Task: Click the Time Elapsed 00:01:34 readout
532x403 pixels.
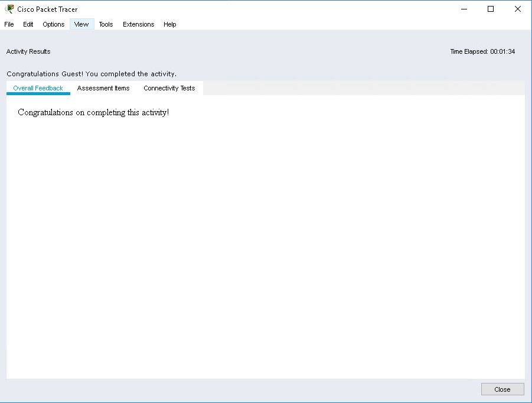Action: pyautogui.click(x=482, y=51)
